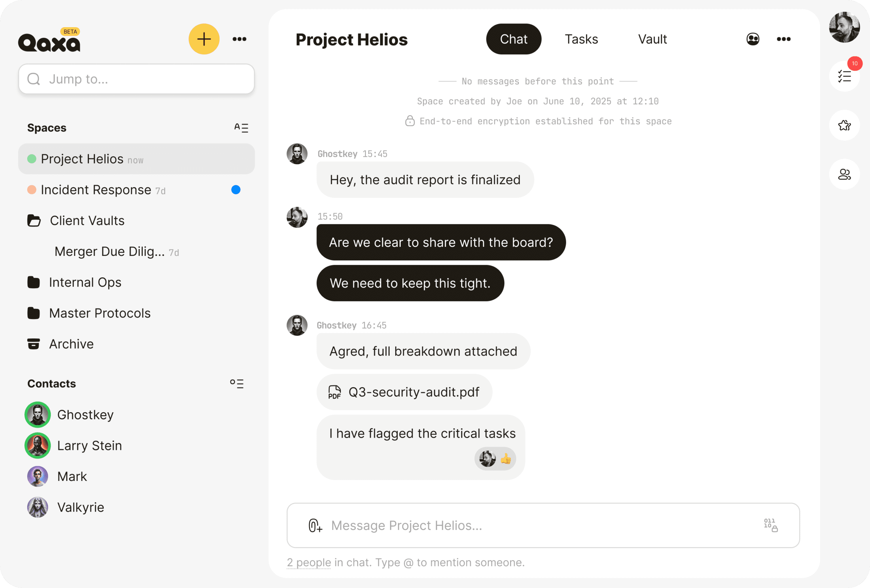This screenshot has height=588, width=870.
Task: Click the blue unread indicator on Incident Response
Action: [236, 190]
